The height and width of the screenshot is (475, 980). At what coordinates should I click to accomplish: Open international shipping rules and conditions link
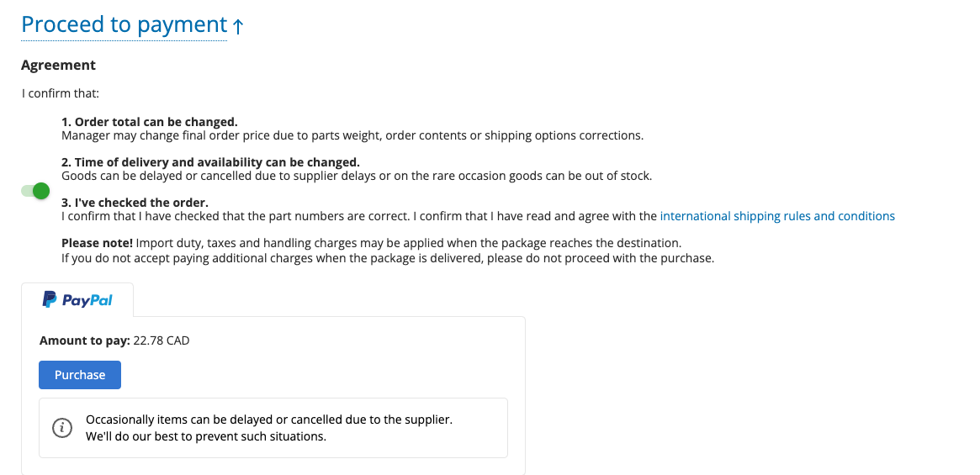[x=776, y=216]
